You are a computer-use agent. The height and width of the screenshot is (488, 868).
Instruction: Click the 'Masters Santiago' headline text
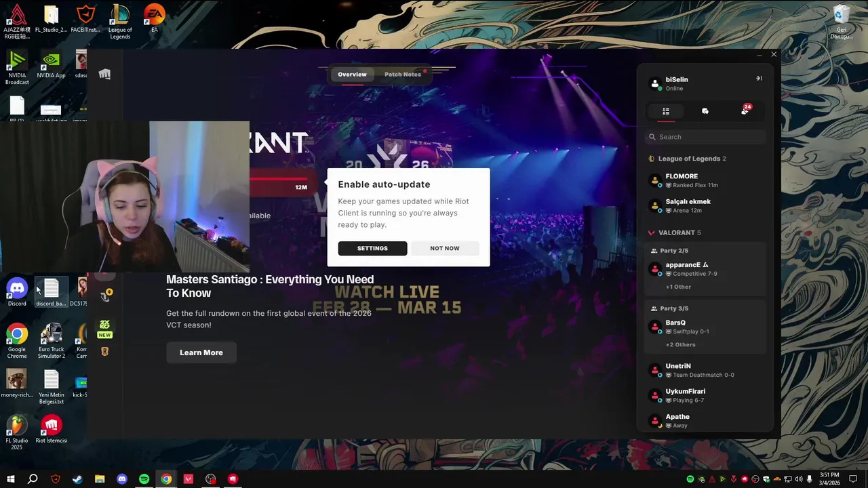(270, 286)
